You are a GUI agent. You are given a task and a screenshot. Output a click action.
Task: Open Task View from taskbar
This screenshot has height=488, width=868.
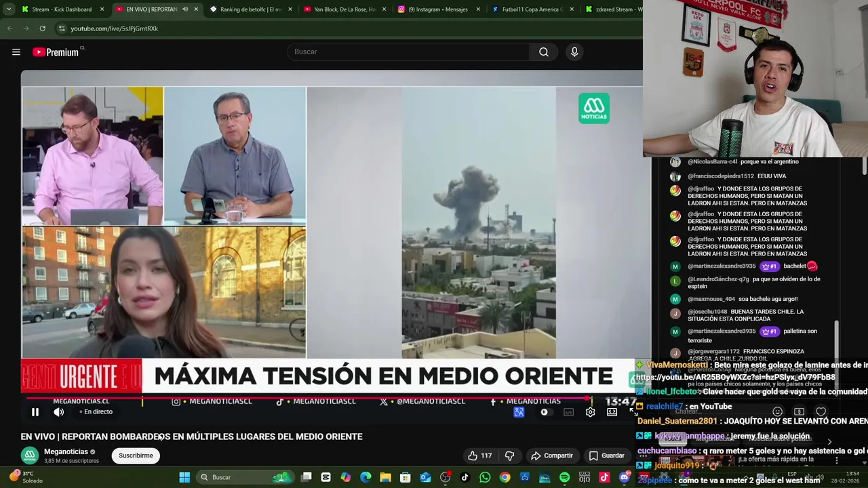tap(307, 477)
